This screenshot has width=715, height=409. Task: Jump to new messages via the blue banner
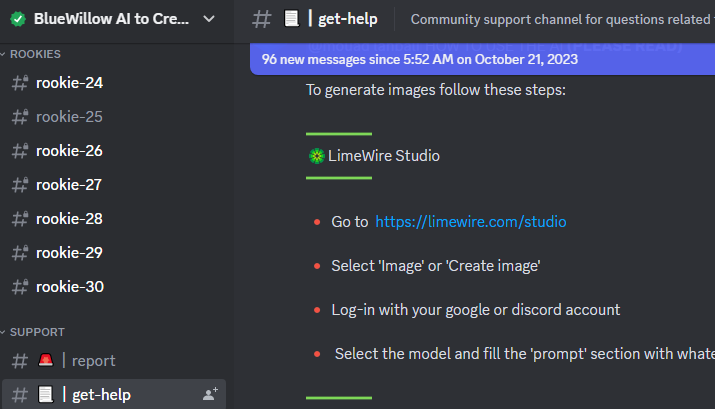click(x=482, y=59)
